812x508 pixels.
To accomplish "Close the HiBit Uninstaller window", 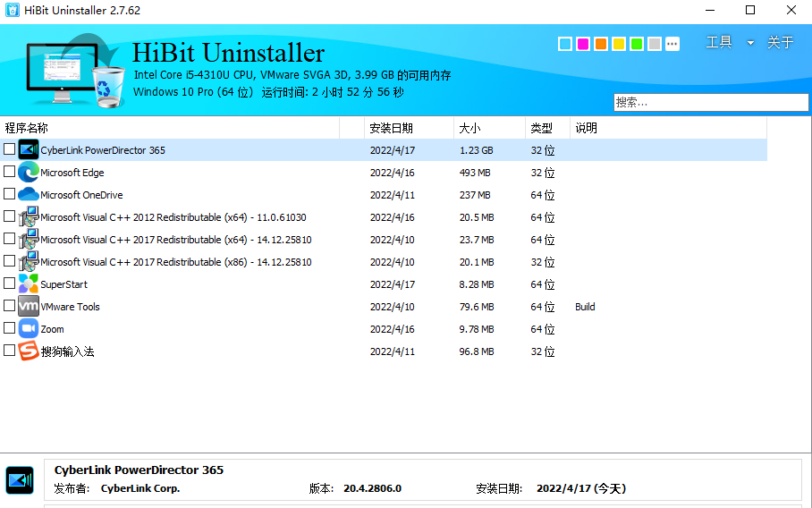I will [x=791, y=10].
